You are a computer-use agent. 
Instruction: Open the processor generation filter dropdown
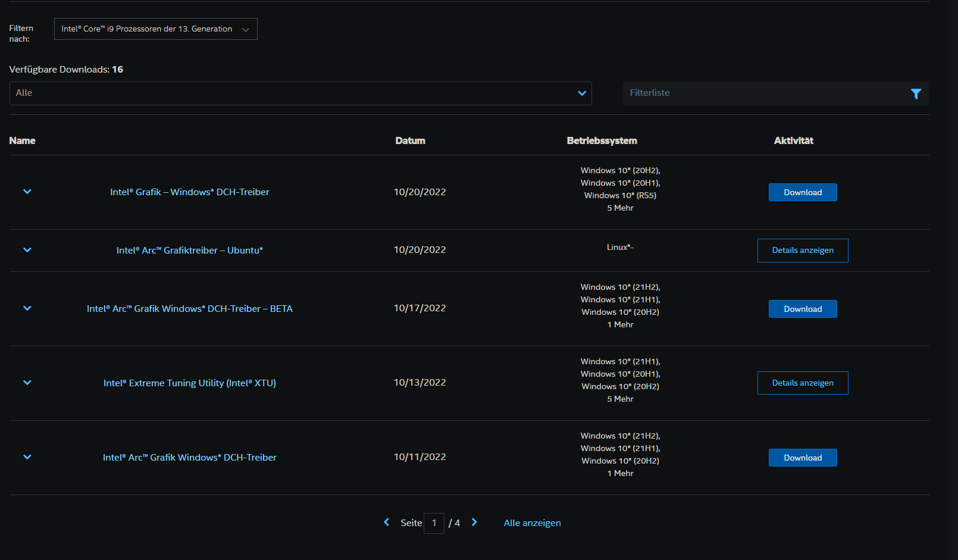(x=156, y=29)
